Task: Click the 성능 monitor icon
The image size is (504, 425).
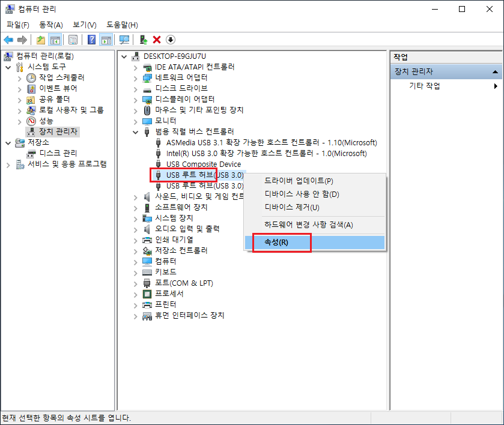Action: (x=31, y=121)
